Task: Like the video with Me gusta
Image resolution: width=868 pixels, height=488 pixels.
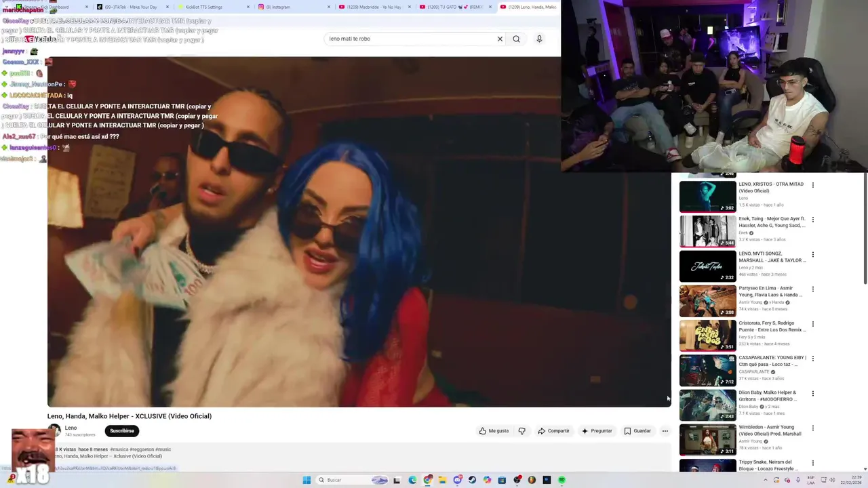Action: [x=494, y=431]
